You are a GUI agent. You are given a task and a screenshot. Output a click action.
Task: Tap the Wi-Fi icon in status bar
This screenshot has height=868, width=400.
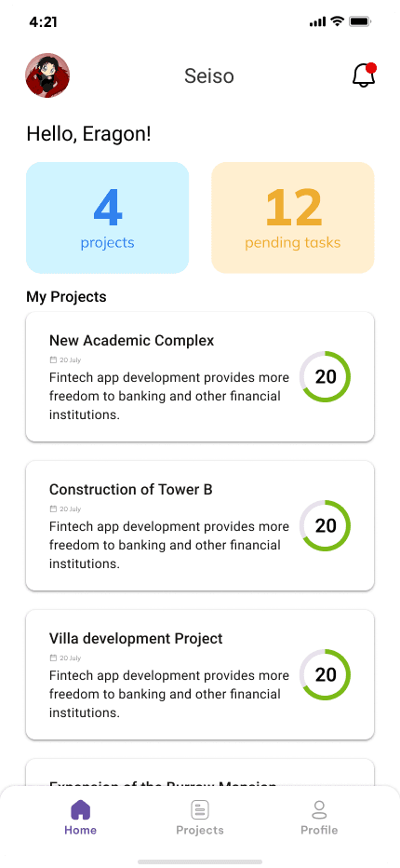tap(337, 21)
